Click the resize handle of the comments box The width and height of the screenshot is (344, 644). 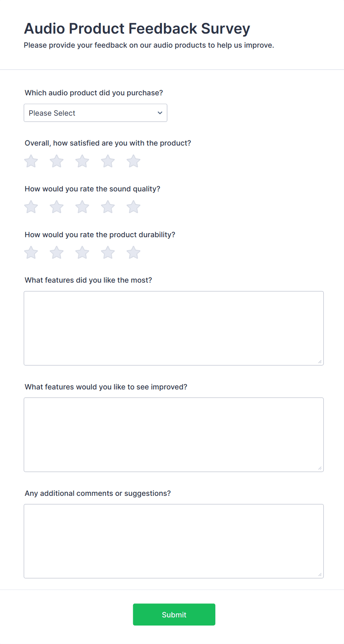point(320,574)
